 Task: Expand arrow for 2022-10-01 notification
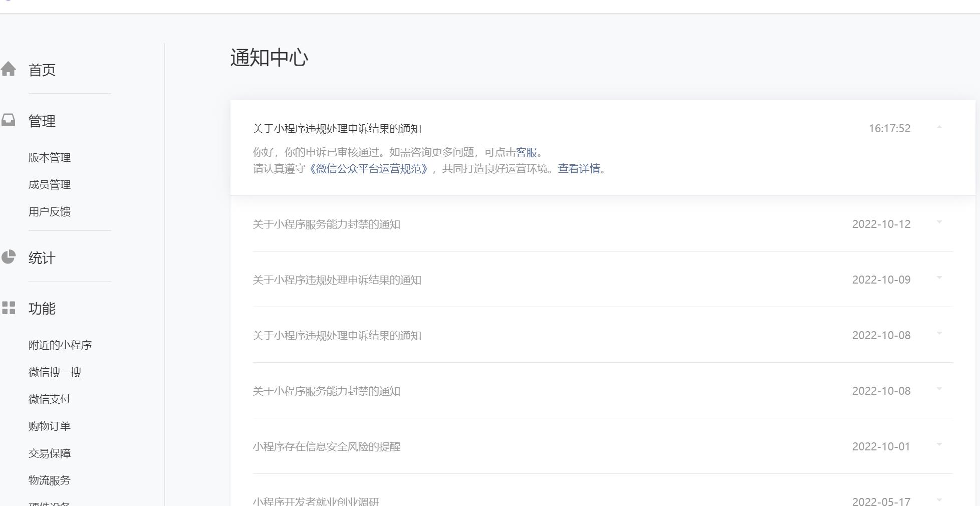point(939,444)
